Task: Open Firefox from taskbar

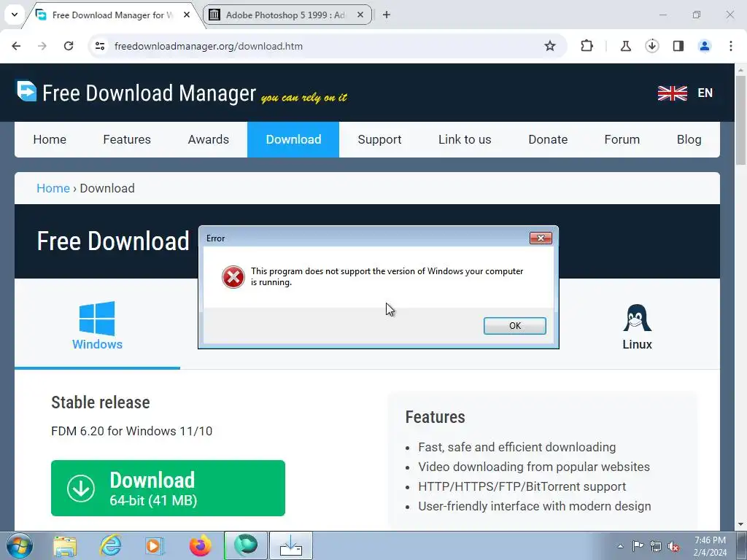Action: click(201, 545)
